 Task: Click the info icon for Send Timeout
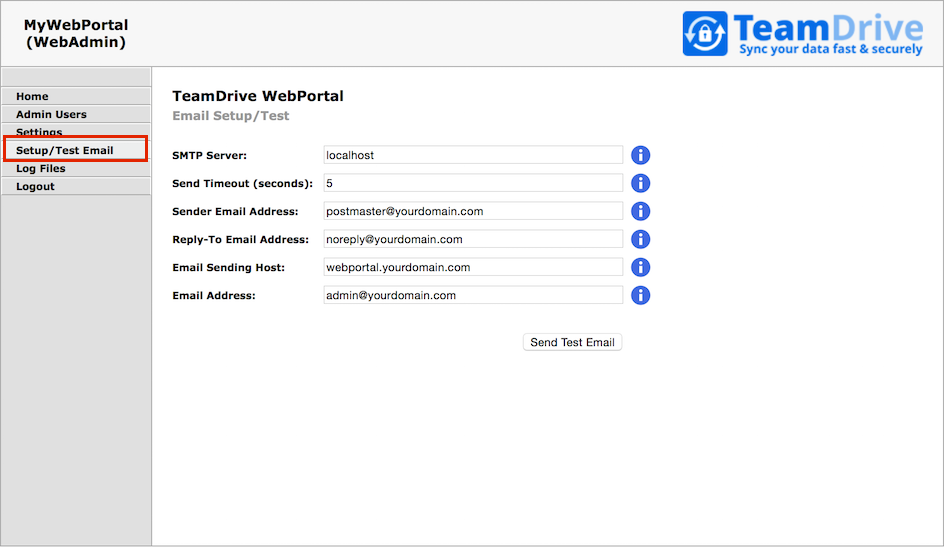tap(641, 183)
